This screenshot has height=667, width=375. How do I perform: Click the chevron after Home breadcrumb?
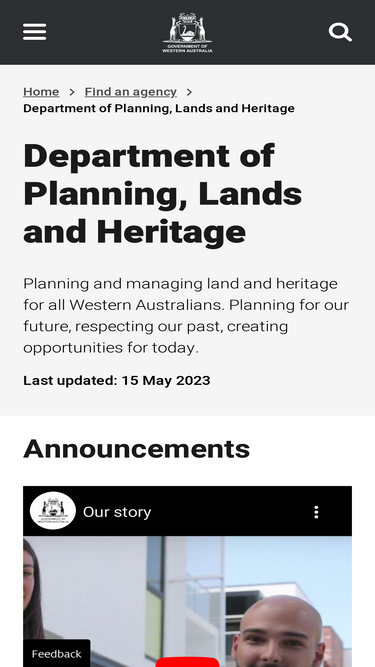(x=72, y=92)
